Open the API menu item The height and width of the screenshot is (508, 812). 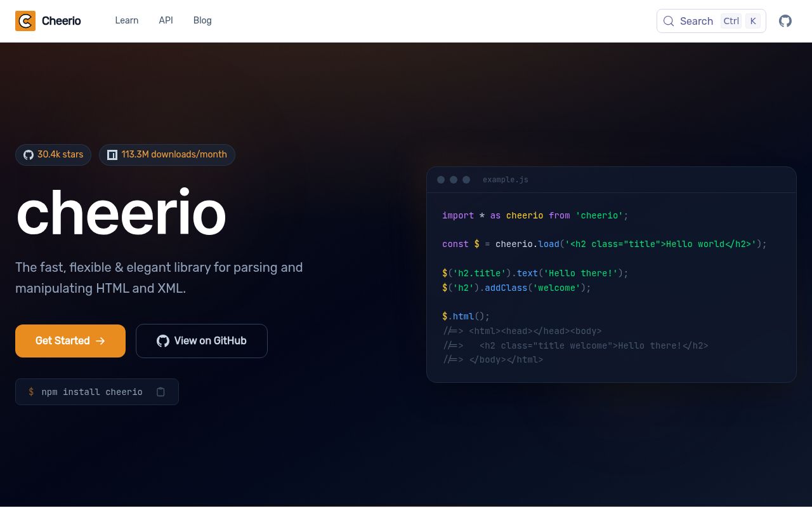pos(166,20)
